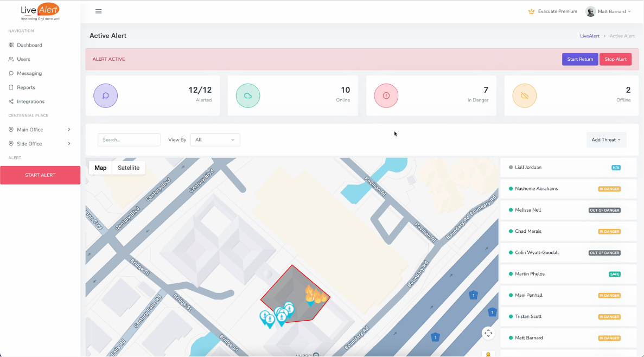Viewport: 644px width, 357px height.
Task: Select Tristan Scott in the list
Action: pos(569,317)
